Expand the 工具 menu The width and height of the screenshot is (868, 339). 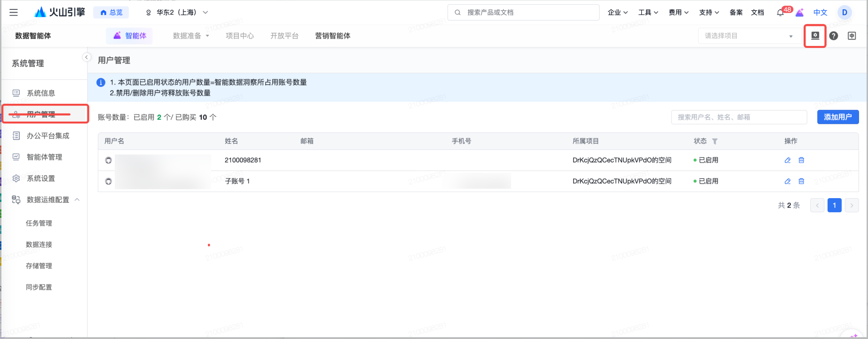coord(648,13)
